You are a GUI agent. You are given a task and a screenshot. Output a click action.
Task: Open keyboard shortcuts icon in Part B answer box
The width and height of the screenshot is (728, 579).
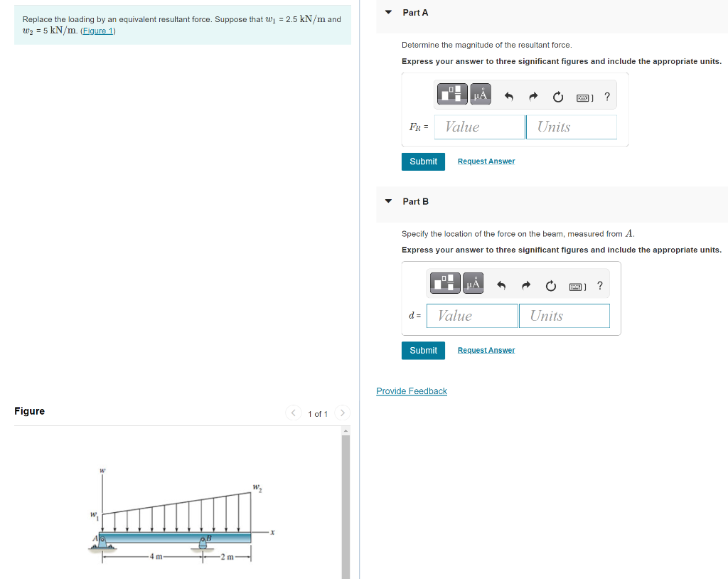coord(577,285)
